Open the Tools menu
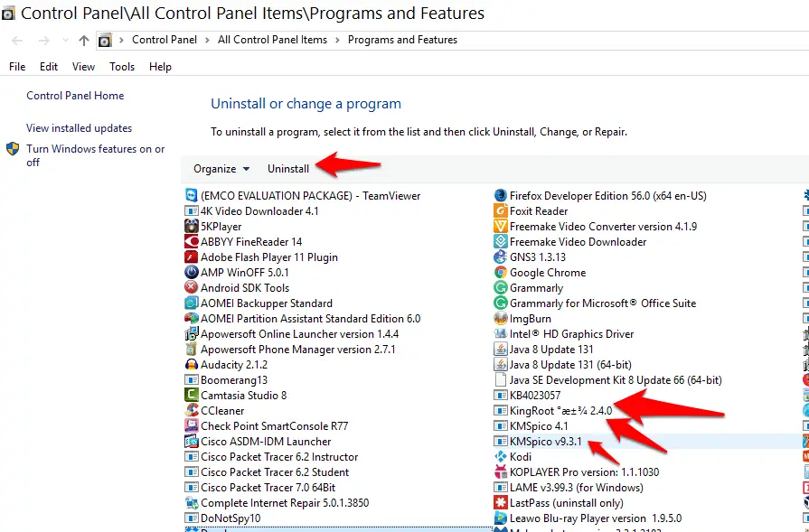This screenshot has height=532, width=809. pos(122,67)
